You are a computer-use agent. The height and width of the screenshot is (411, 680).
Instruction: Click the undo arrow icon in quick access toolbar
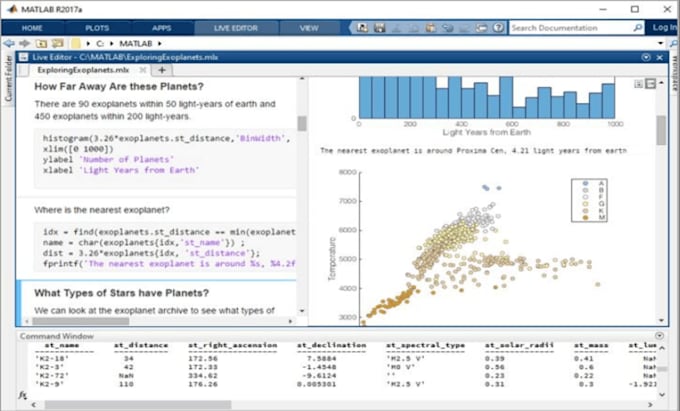point(447,28)
